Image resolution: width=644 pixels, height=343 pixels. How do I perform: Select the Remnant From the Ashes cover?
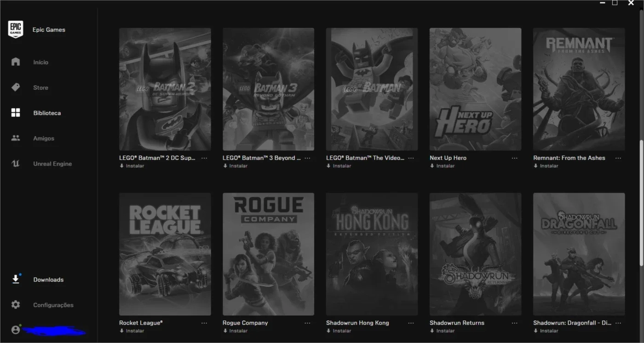tap(579, 89)
